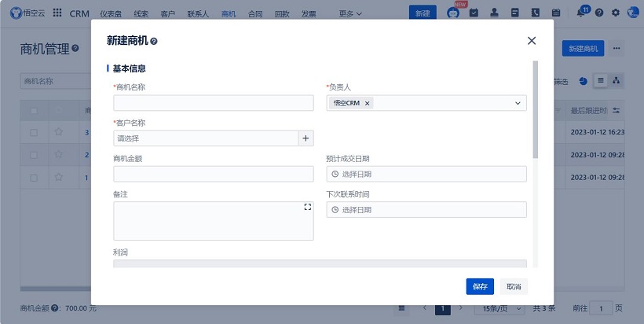The height and width of the screenshot is (324, 644).
Task: Click the 取消 button
Action: click(514, 286)
